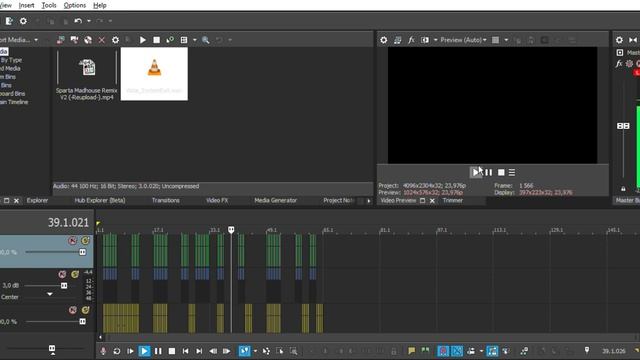Image resolution: width=640 pixels, height=360 pixels.
Task: Solo the audio track
Action: coord(75,274)
